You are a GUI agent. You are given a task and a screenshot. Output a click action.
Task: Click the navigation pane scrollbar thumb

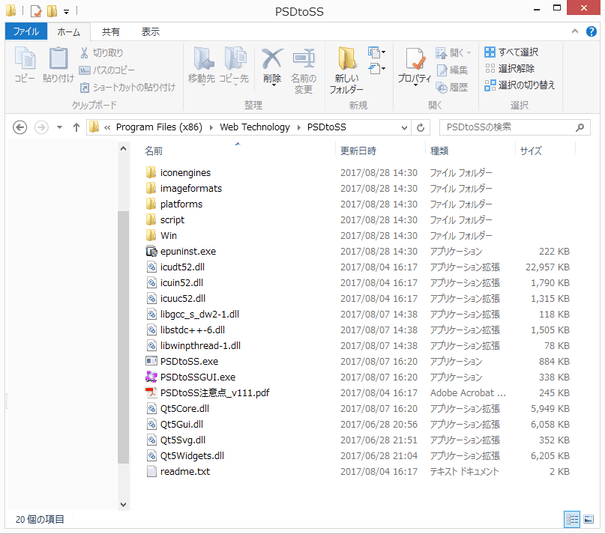(123, 337)
